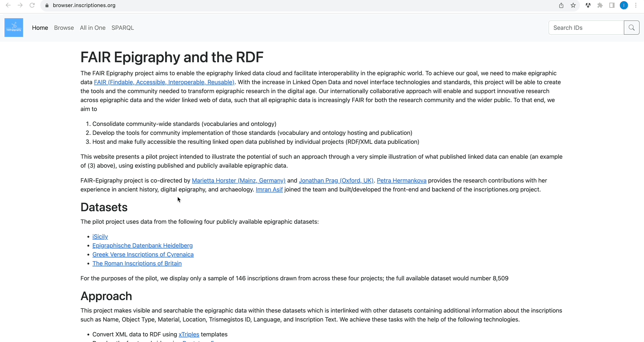This screenshot has width=644, height=342.
Task: Click the browser address bar URL
Action: point(84,5)
